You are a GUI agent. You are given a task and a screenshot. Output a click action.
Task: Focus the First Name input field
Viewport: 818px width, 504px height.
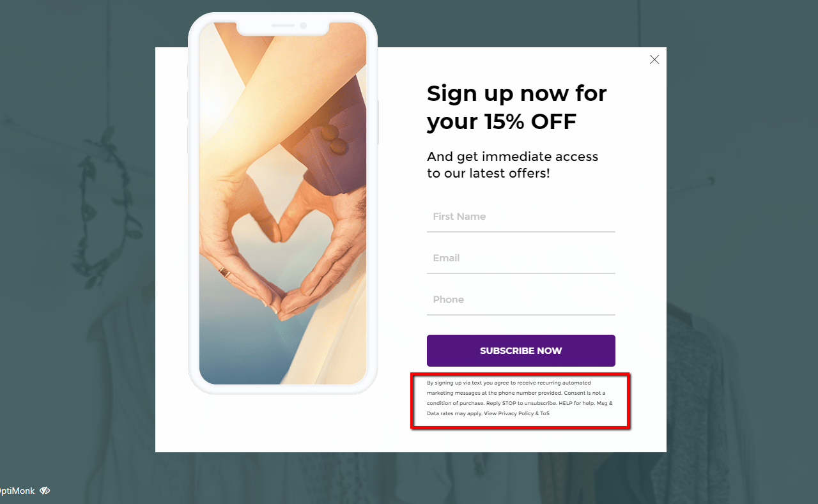pyautogui.click(x=521, y=217)
